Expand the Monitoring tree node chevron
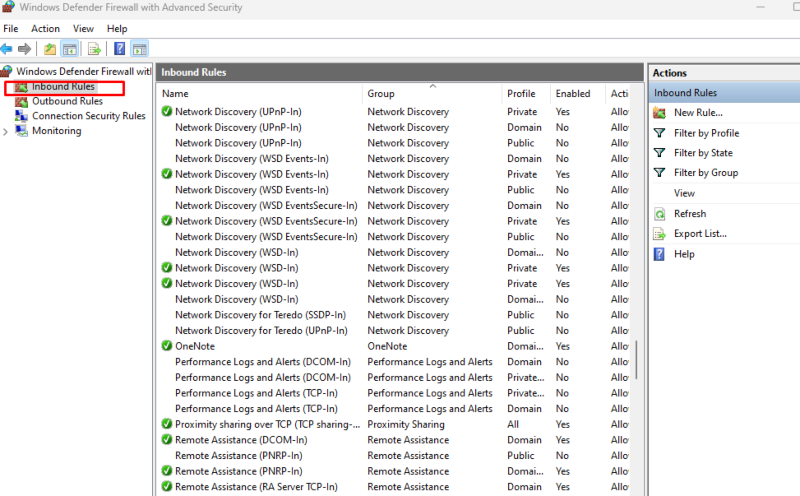This screenshot has width=800, height=496. tap(6, 132)
